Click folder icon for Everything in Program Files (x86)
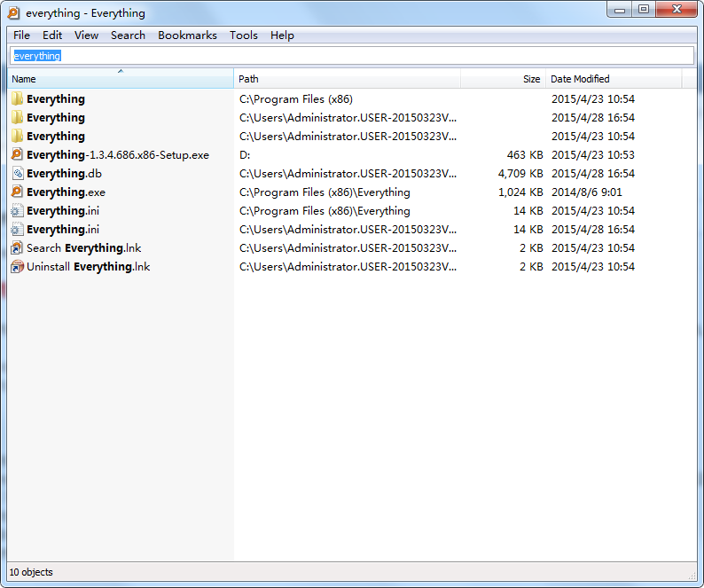The height and width of the screenshot is (588, 704). tap(17, 98)
